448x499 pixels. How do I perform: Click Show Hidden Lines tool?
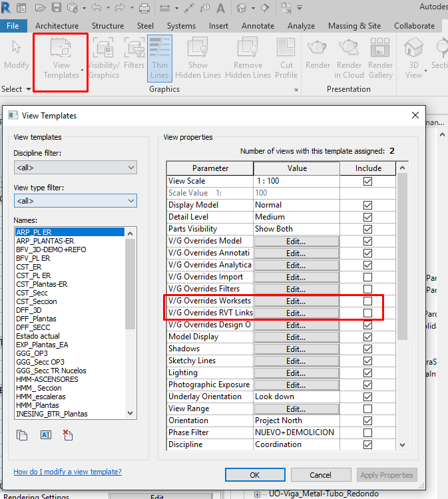coord(198,59)
